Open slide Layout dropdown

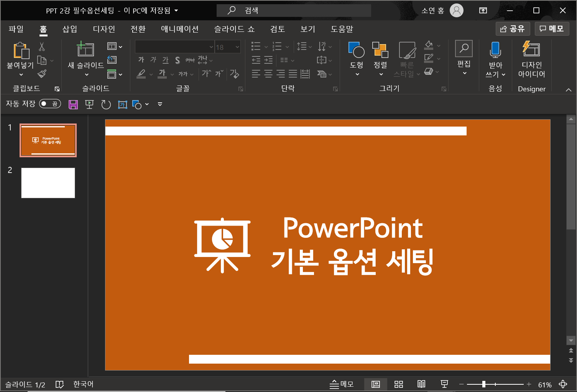point(115,46)
